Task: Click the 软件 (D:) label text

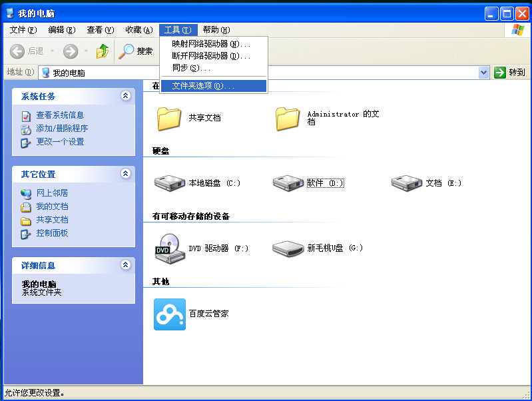Action: click(326, 183)
